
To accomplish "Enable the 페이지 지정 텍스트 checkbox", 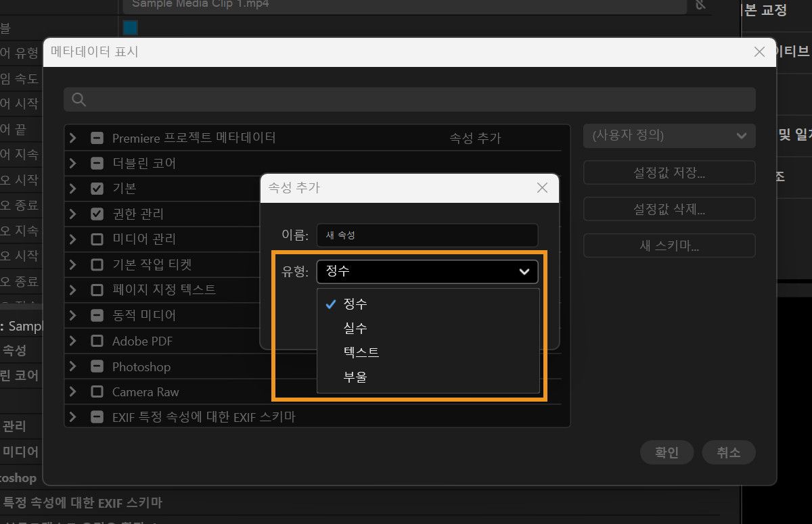I will point(97,290).
